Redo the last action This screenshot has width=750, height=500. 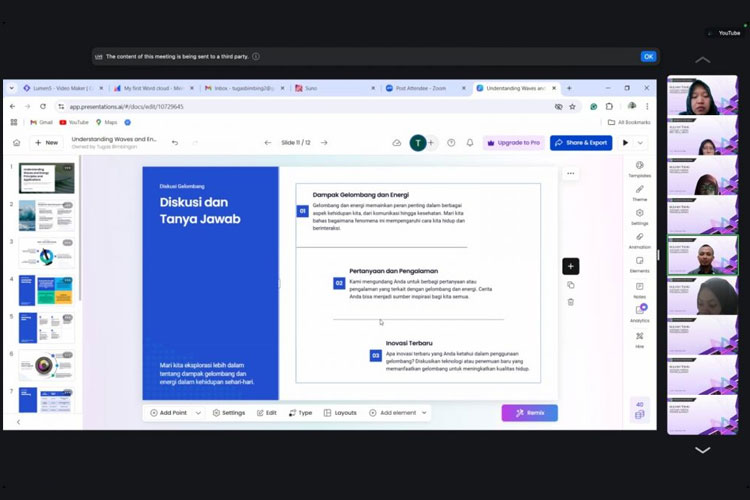[x=195, y=143]
